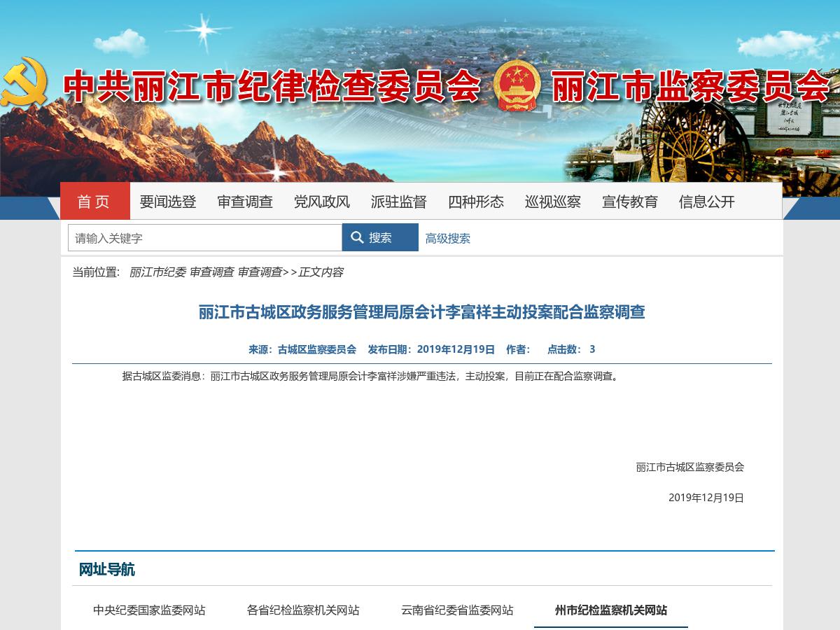This screenshot has width=840, height=630.
Task: Switch to 中央纪委国家监委网站 tab
Action: [x=149, y=610]
